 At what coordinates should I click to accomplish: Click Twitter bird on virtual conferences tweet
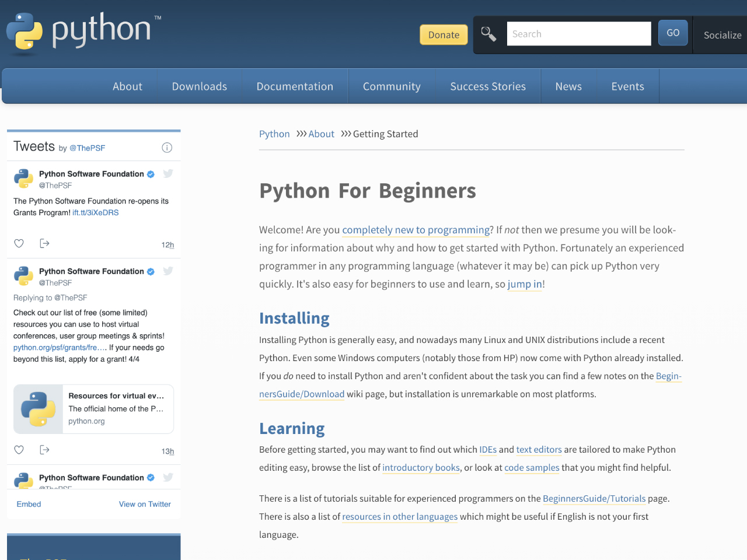pos(168,271)
